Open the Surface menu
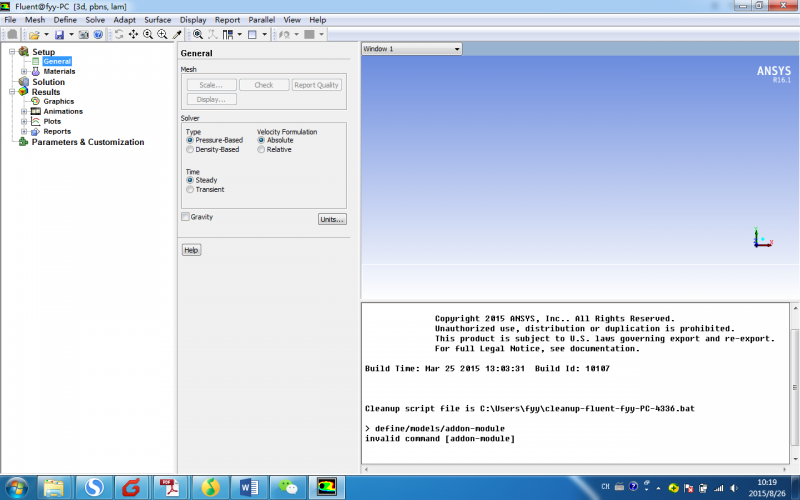The image size is (800, 500). point(157,20)
